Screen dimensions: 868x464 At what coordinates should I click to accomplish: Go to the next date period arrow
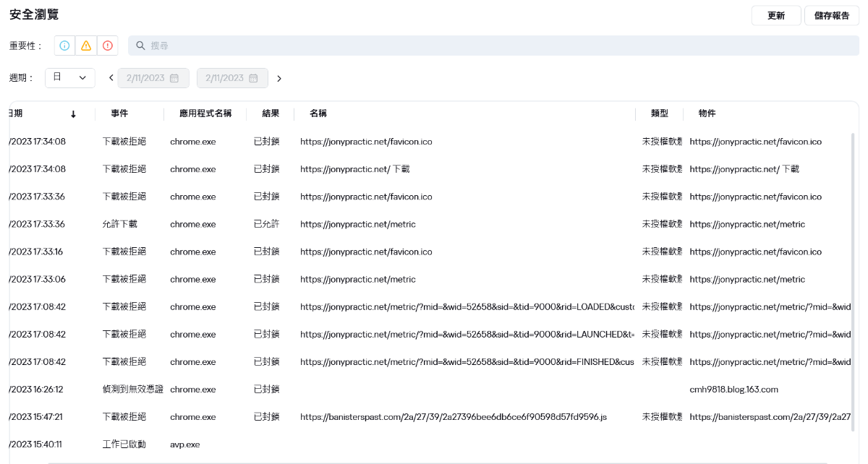click(x=279, y=78)
